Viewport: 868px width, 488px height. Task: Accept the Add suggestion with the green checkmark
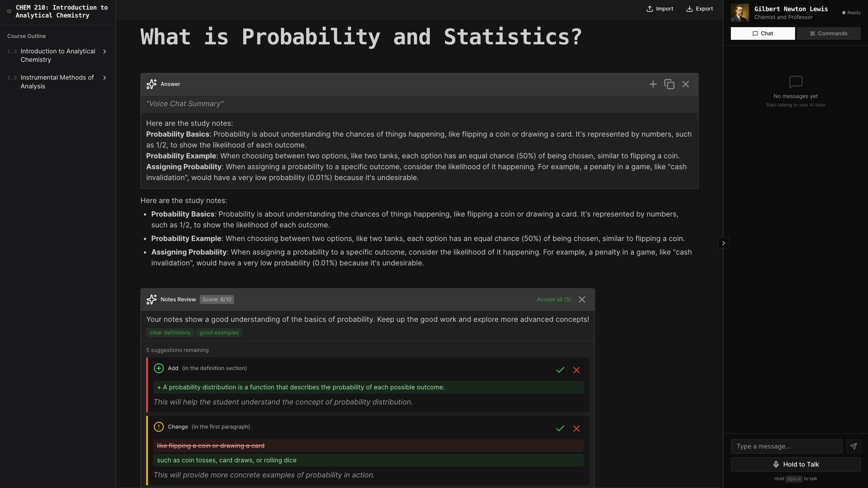click(560, 370)
